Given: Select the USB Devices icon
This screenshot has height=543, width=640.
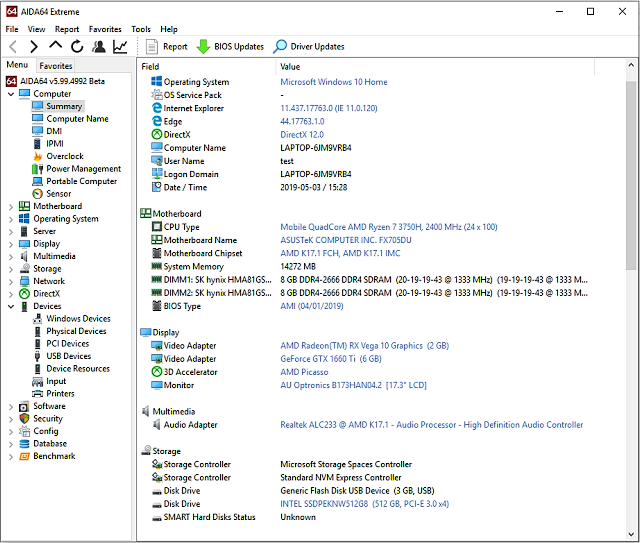Looking at the screenshot, I should pyautogui.click(x=38, y=356).
